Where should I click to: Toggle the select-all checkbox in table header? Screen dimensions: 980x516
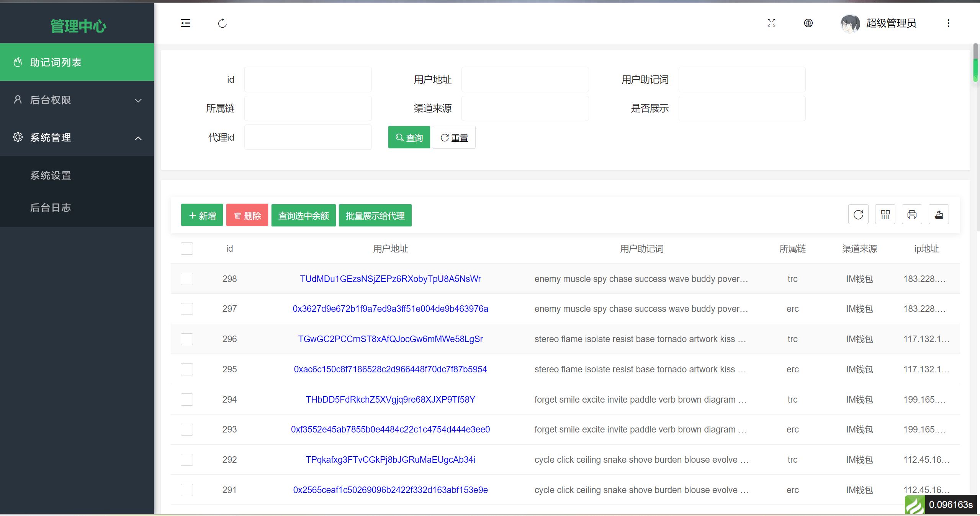tap(187, 249)
